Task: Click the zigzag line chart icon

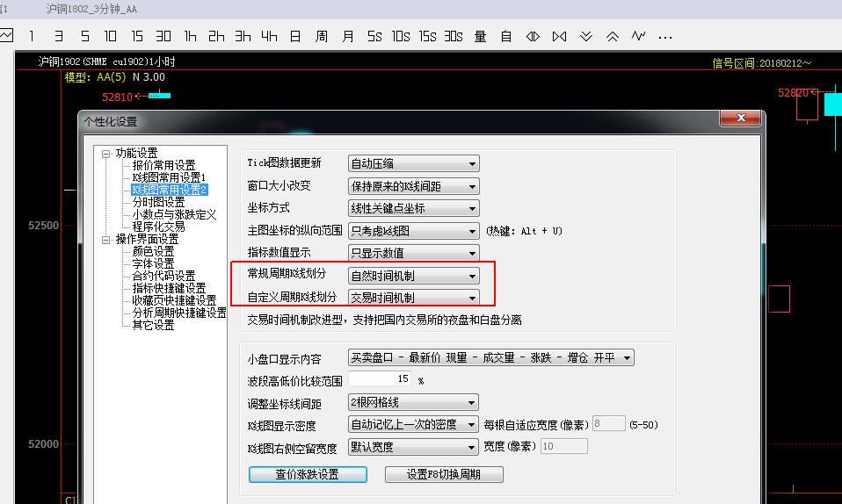Action: click(639, 36)
